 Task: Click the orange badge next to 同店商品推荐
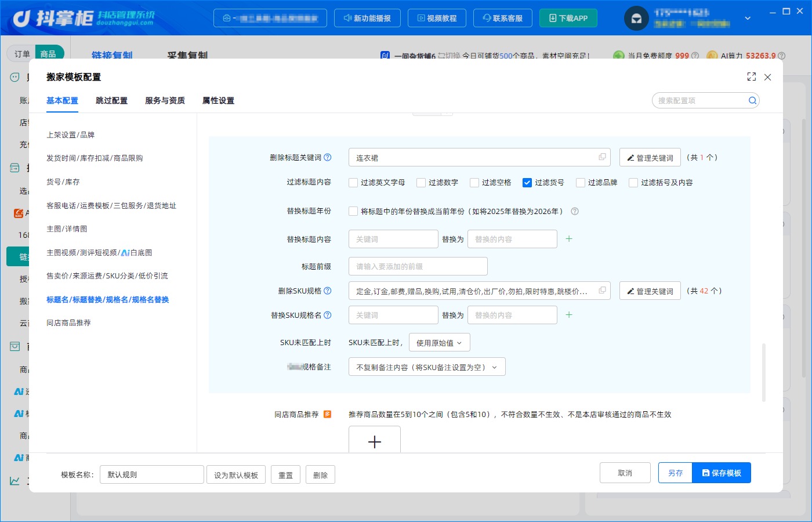point(328,414)
